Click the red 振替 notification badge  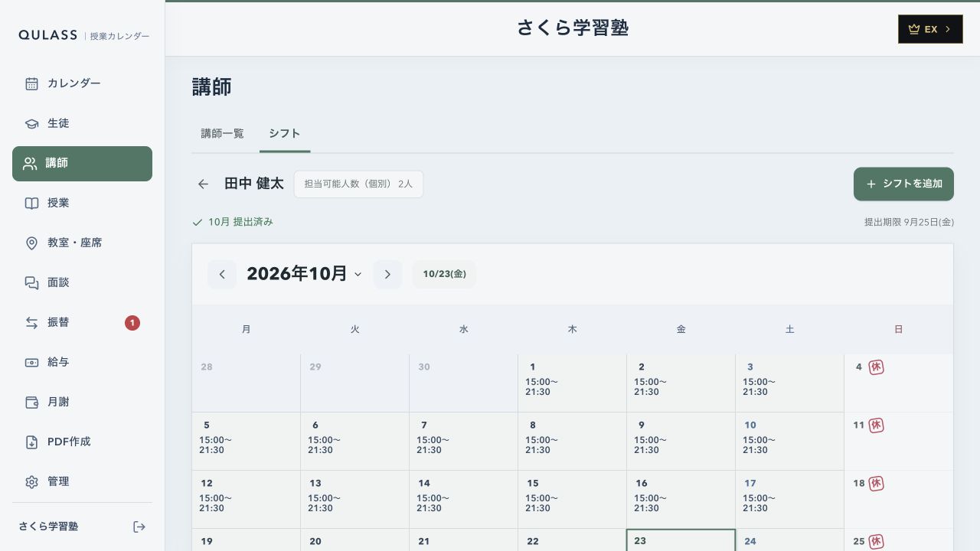pos(132,323)
